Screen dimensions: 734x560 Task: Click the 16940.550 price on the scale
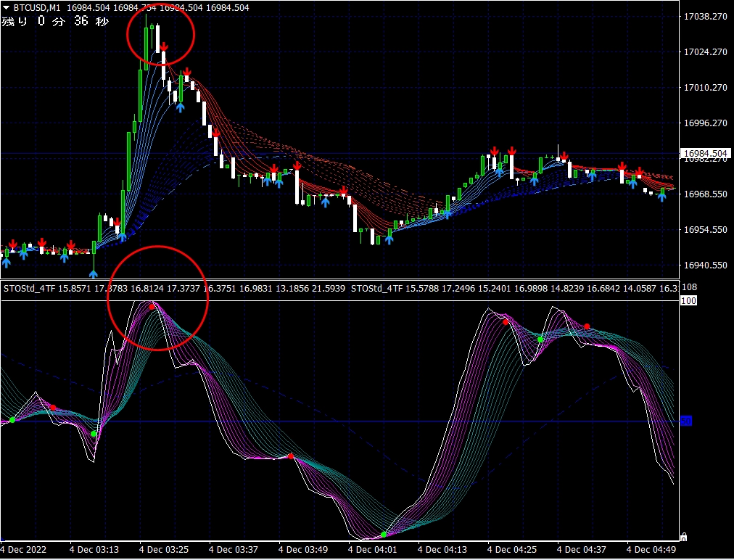(x=705, y=265)
